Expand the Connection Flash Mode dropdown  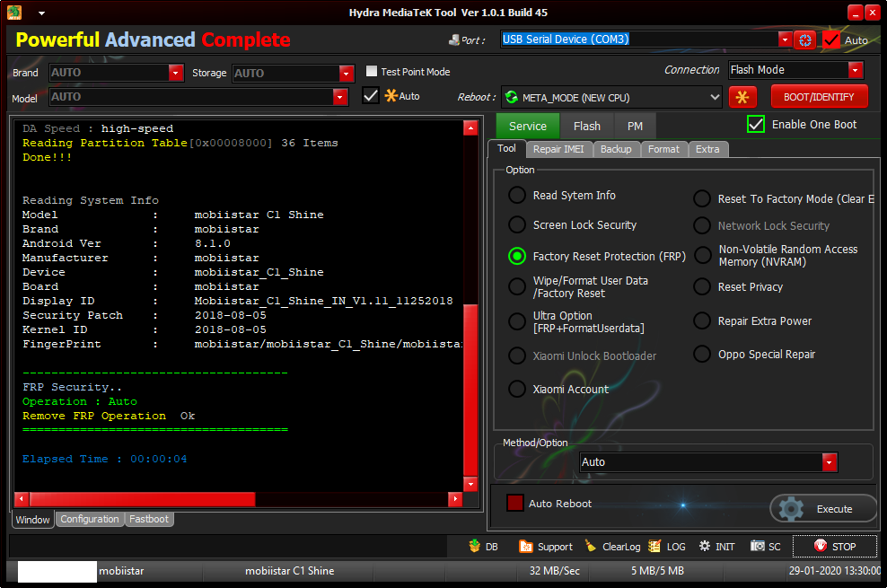coord(855,70)
